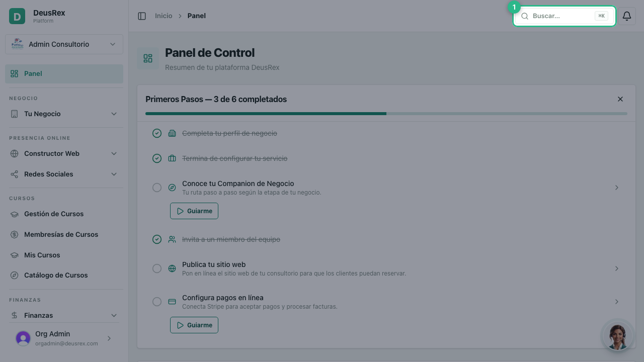The width and height of the screenshot is (644, 362).
Task: Click the Panel de Control header grid icon
Action: [148, 58]
